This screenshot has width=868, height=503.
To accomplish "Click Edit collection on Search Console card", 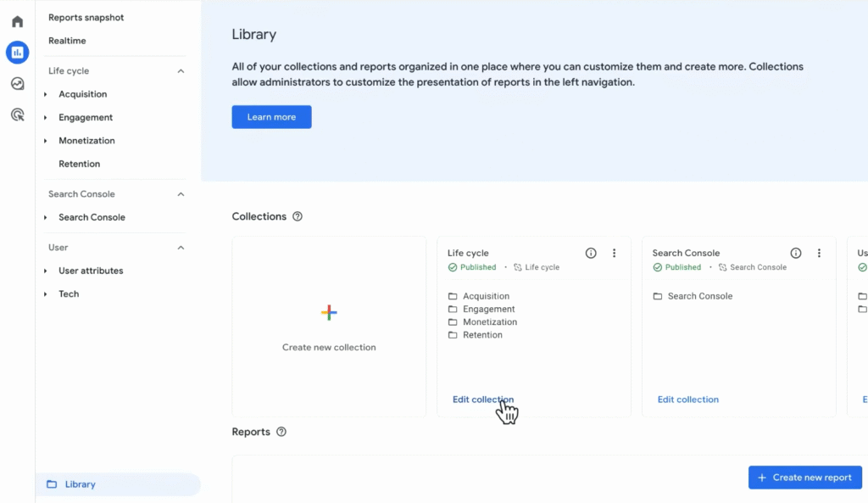I will (x=688, y=400).
